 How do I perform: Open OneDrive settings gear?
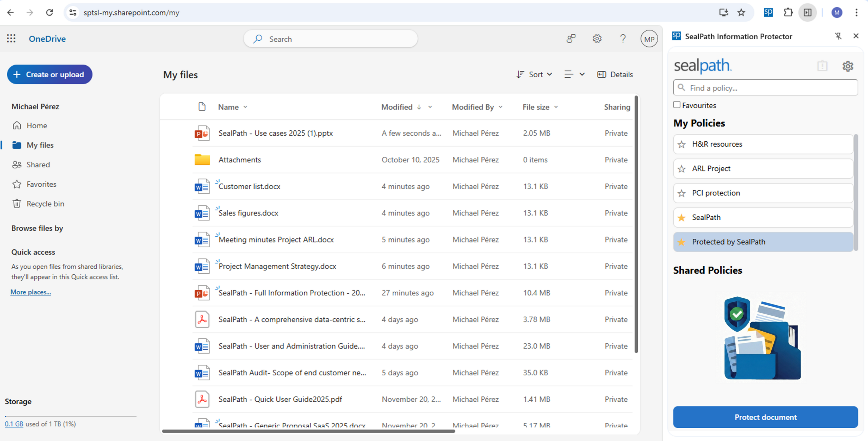(x=597, y=39)
